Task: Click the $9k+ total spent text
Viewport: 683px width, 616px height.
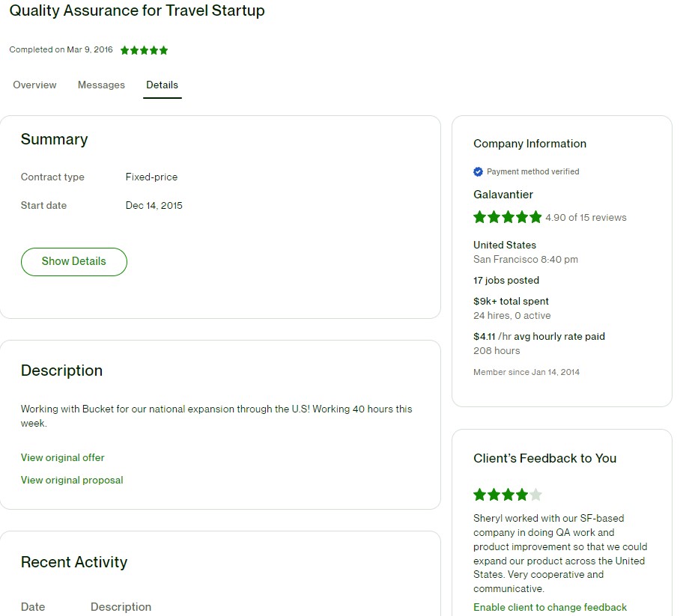Action: tap(511, 301)
